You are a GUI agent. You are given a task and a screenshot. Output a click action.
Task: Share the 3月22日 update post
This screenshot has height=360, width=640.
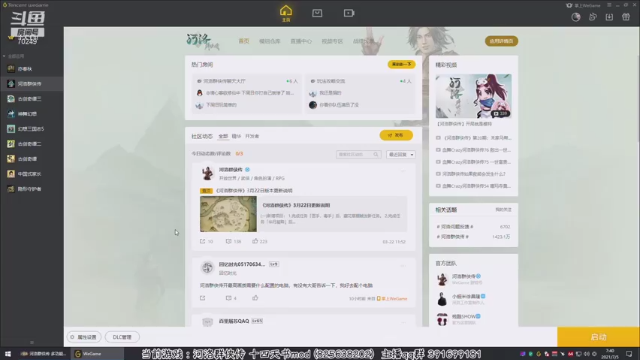tap(202, 241)
